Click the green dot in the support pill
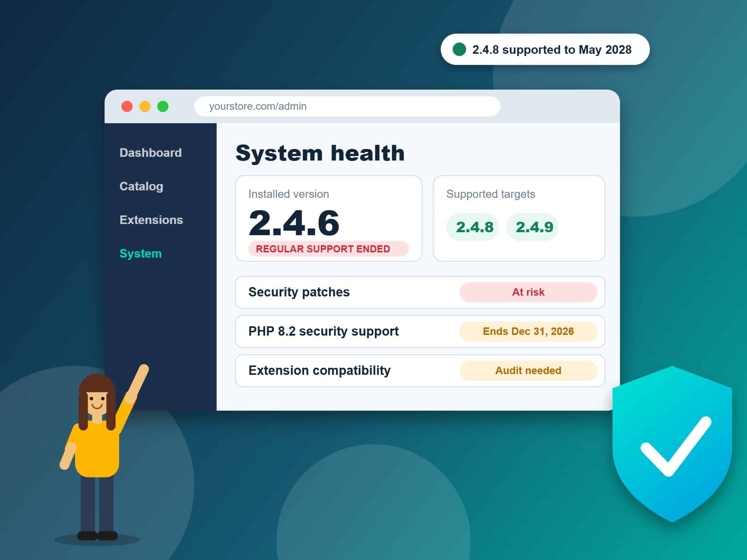 pyautogui.click(x=459, y=49)
